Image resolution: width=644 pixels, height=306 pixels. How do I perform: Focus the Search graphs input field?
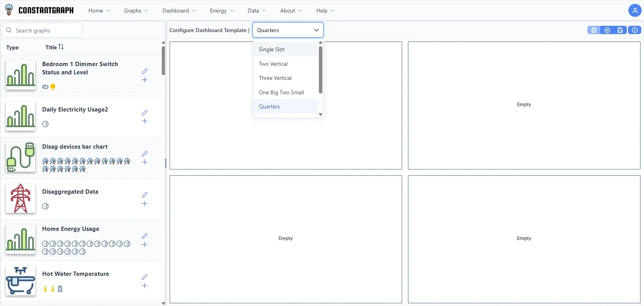coord(42,30)
